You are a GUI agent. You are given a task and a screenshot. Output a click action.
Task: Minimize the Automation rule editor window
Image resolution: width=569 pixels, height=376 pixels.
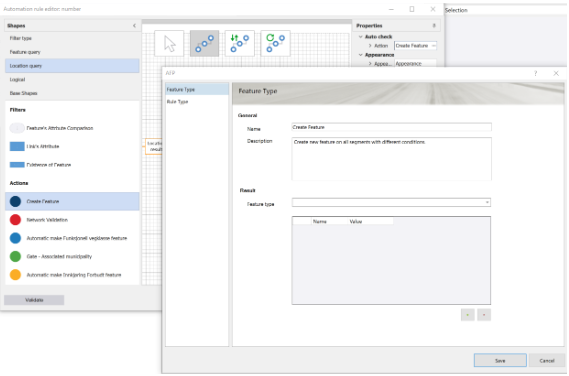391,9
